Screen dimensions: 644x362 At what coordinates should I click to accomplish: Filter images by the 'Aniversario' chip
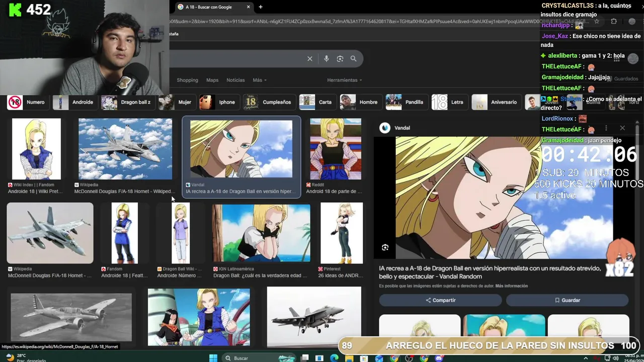(x=496, y=102)
